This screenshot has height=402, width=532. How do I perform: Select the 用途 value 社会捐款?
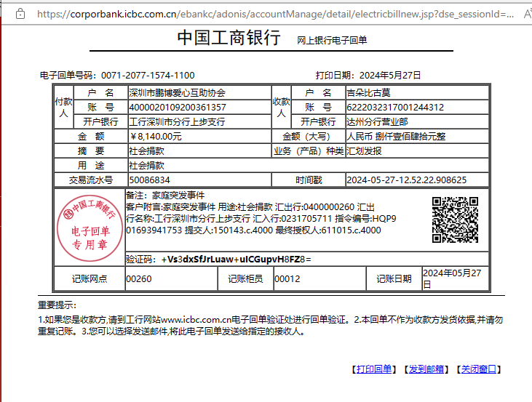click(x=146, y=166)
